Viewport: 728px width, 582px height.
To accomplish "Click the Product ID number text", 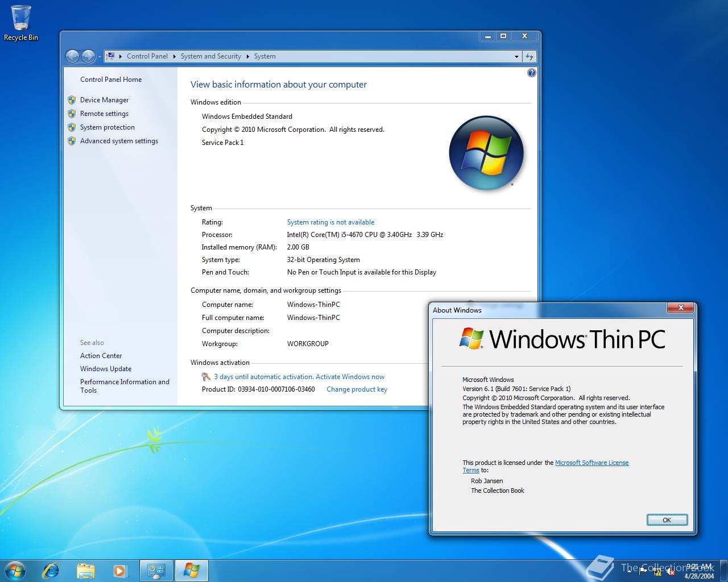I will pyautogui.click(x=276, y=389).
